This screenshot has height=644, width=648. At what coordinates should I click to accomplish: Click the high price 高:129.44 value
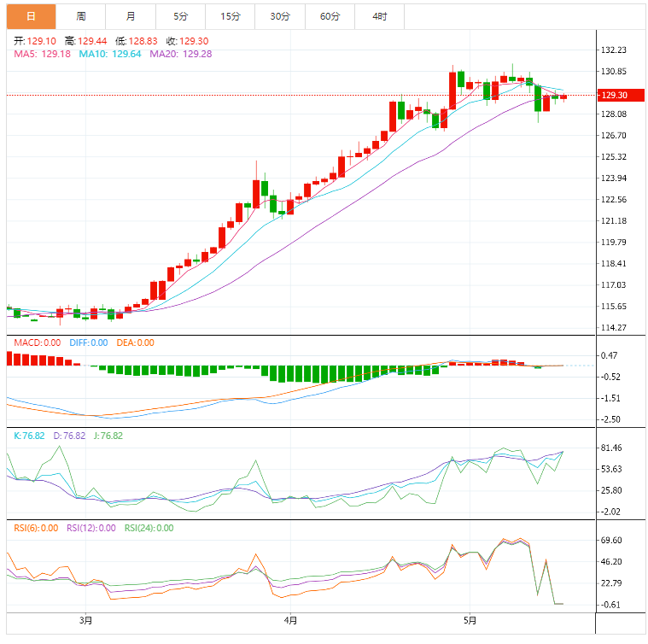pyautogui.click(x=85, y=41)
